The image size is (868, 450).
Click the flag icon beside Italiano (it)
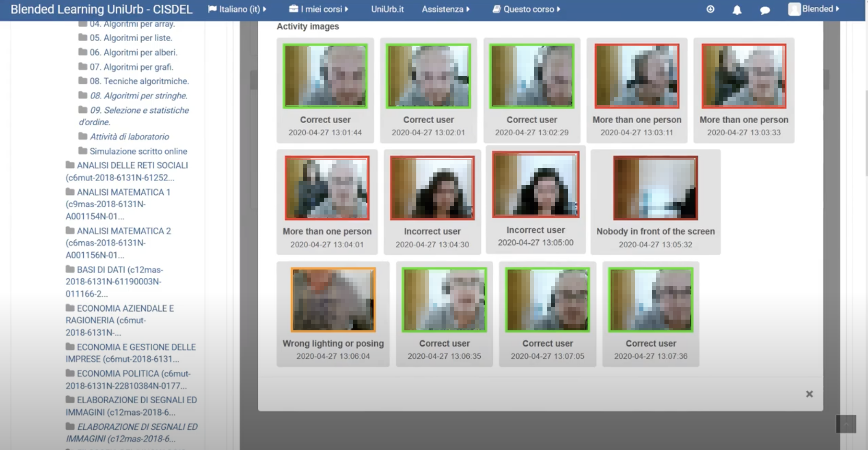(212, 8)
